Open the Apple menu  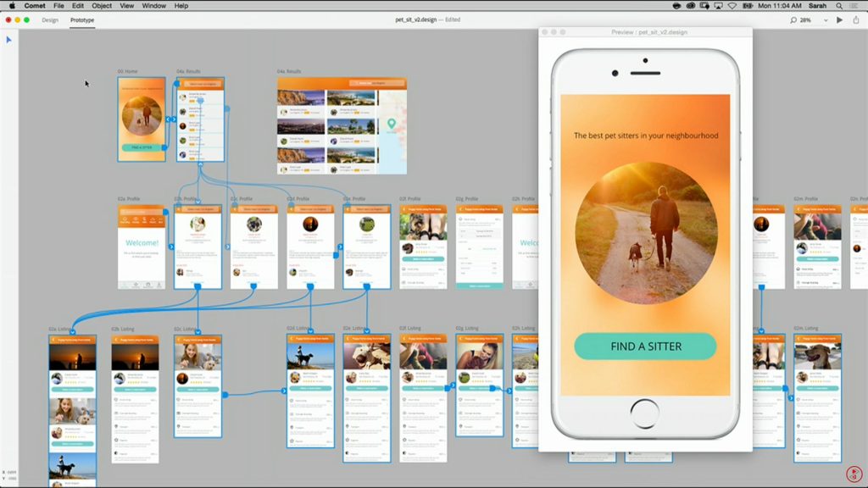point(12,6)
